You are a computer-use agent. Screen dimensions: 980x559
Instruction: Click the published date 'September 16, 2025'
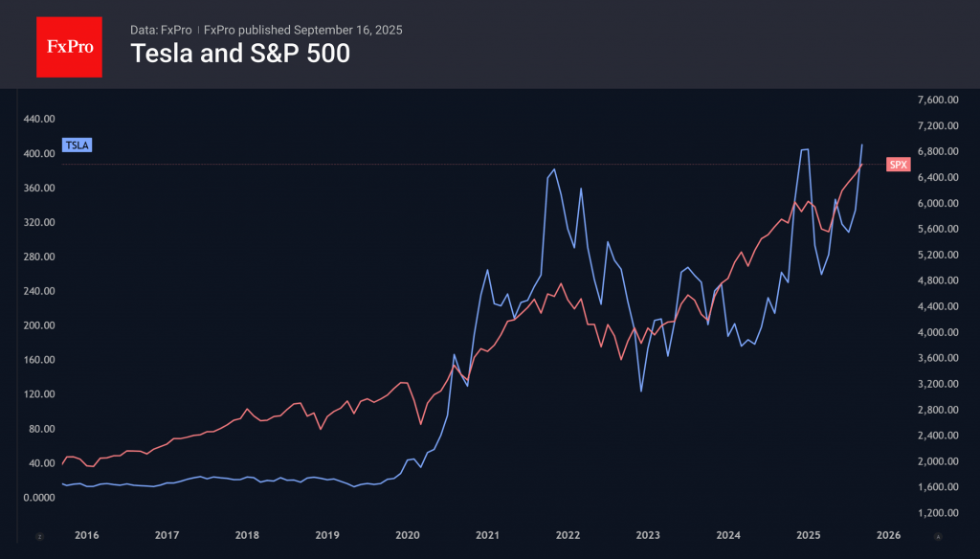(348, 30)
